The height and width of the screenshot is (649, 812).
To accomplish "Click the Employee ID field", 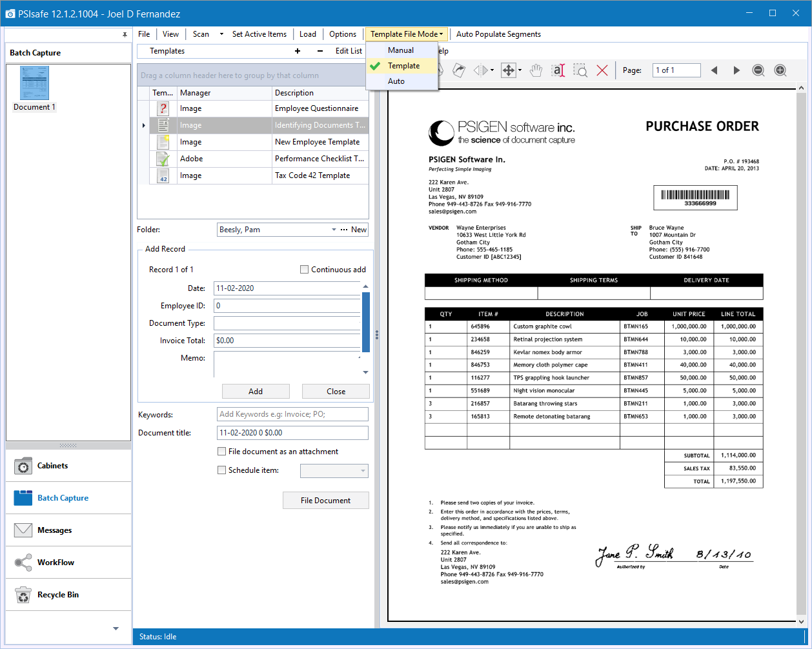I will pos(287,306).
